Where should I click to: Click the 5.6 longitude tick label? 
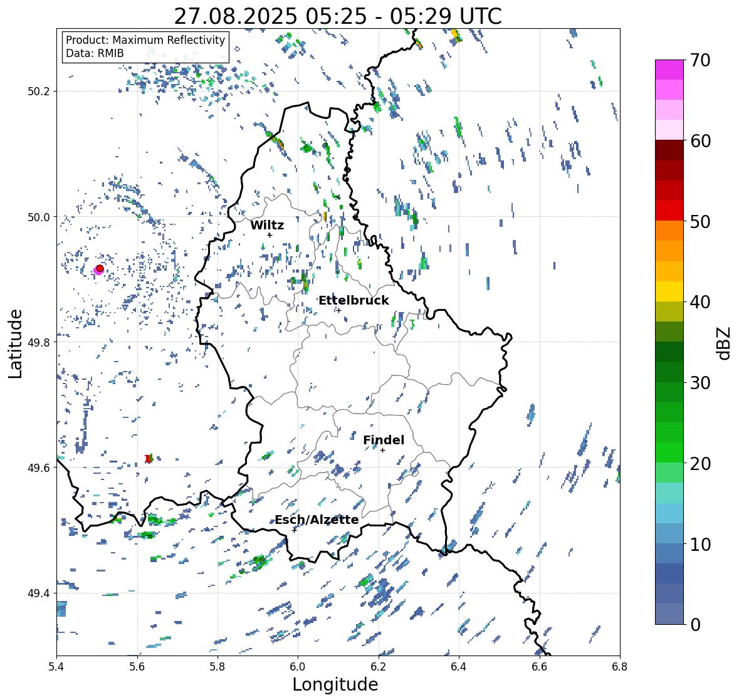(x=137, y=666)
